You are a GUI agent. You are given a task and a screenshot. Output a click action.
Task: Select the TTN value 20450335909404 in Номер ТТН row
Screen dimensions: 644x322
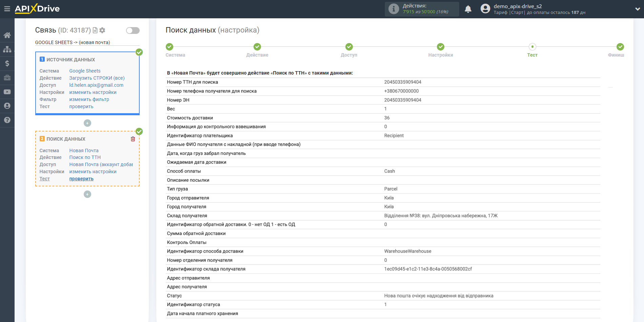403,82
